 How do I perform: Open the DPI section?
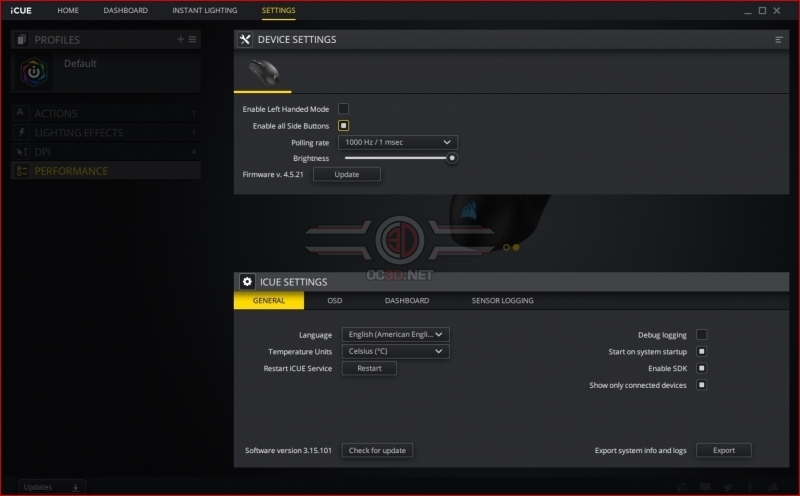[x=106, y=152]
